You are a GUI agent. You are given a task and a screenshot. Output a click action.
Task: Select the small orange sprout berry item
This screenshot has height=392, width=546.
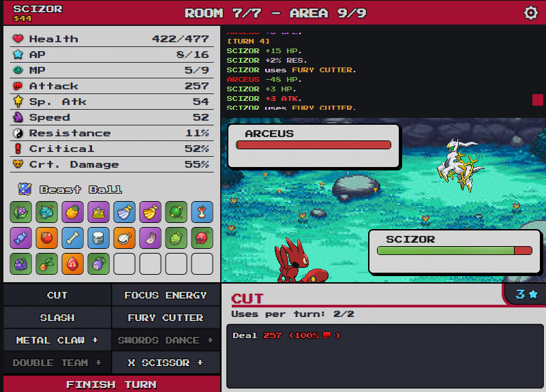click(x=46, y=264)
